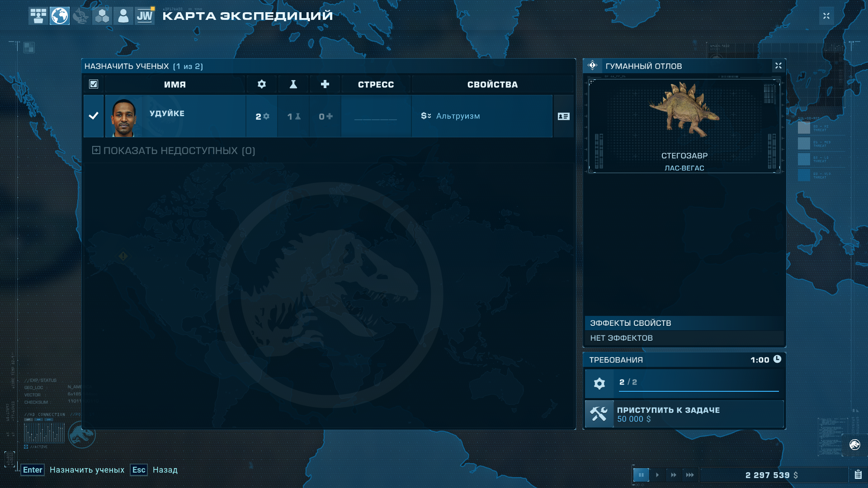This screenshot has height=488, width=868.
Task: Set normal play speed
Action: [657, 475]
